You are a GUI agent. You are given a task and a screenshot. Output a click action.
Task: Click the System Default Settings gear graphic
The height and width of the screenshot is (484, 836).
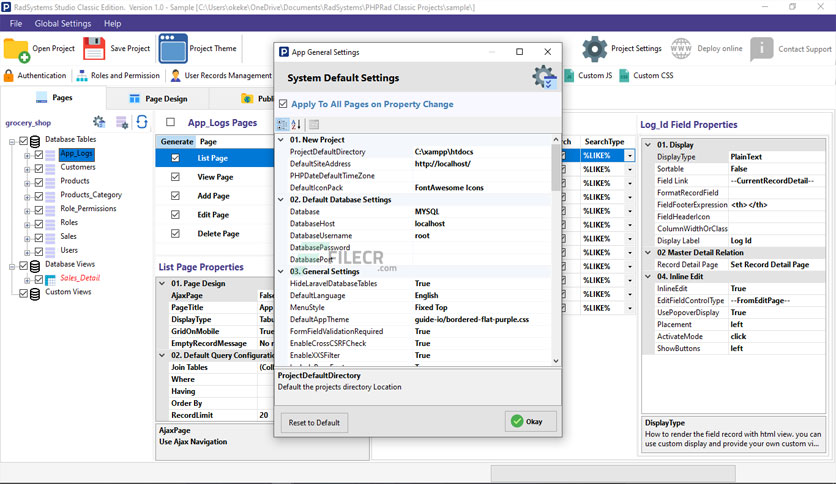[x=544, y=78]
